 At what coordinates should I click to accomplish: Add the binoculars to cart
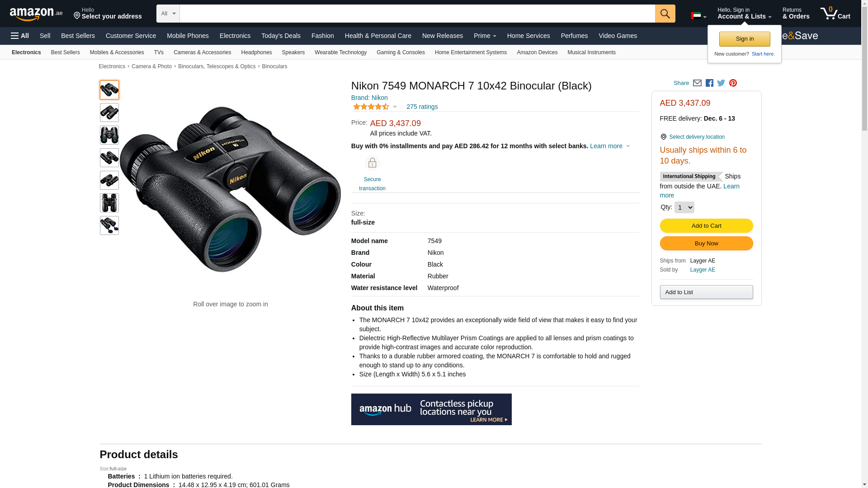point(706,226)
